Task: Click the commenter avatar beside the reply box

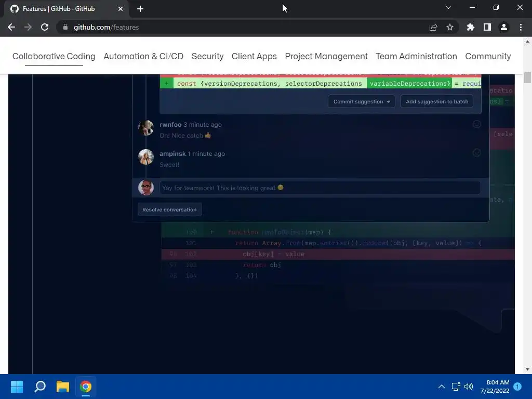Action: click(x=146, y=188)
